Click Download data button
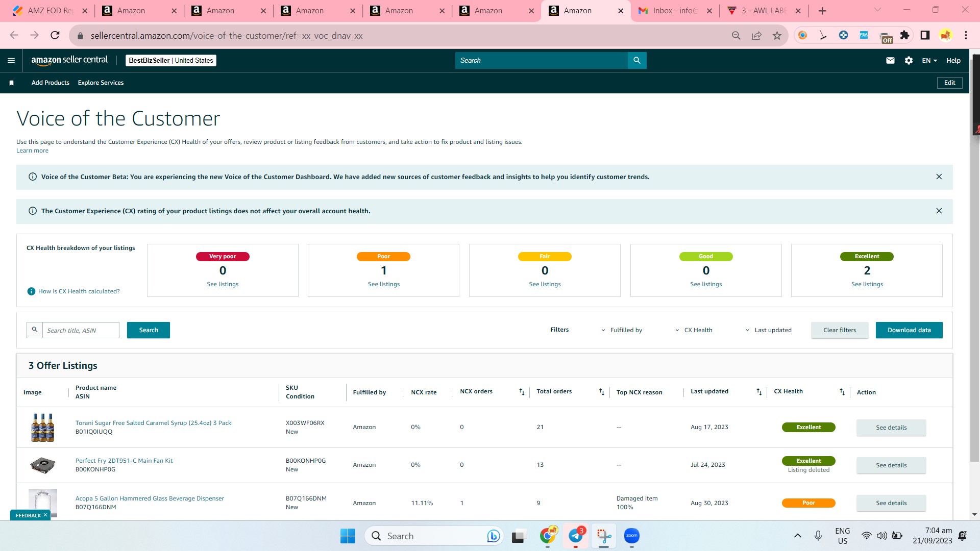Image resolution: width=980 pixels, height=551 pixels. click(909, 330)
